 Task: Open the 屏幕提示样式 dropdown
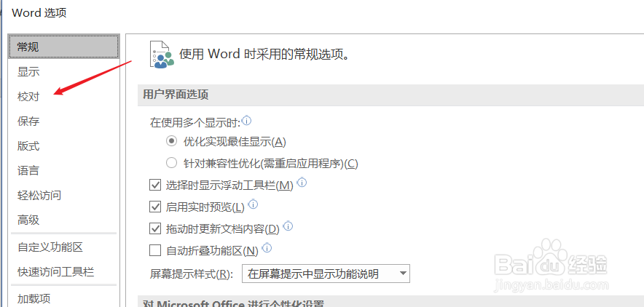[x=326, y=274]
